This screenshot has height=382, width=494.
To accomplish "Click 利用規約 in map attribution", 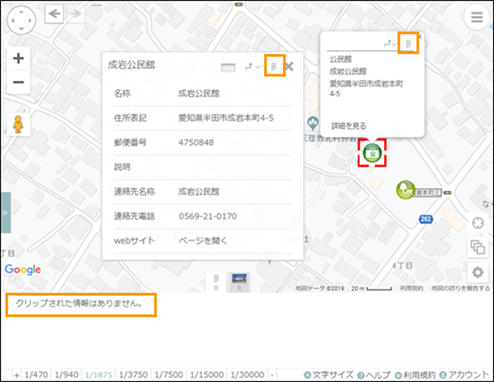I will (412, 288).
